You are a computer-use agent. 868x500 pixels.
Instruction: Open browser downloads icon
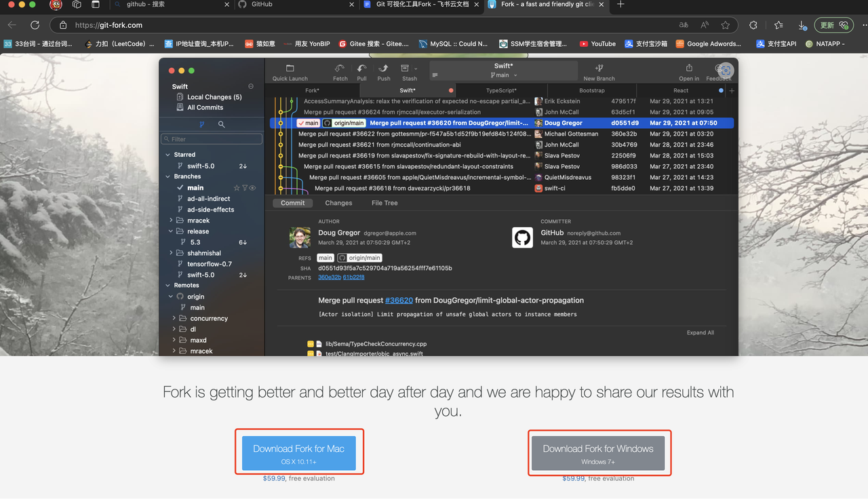[802, 25]
